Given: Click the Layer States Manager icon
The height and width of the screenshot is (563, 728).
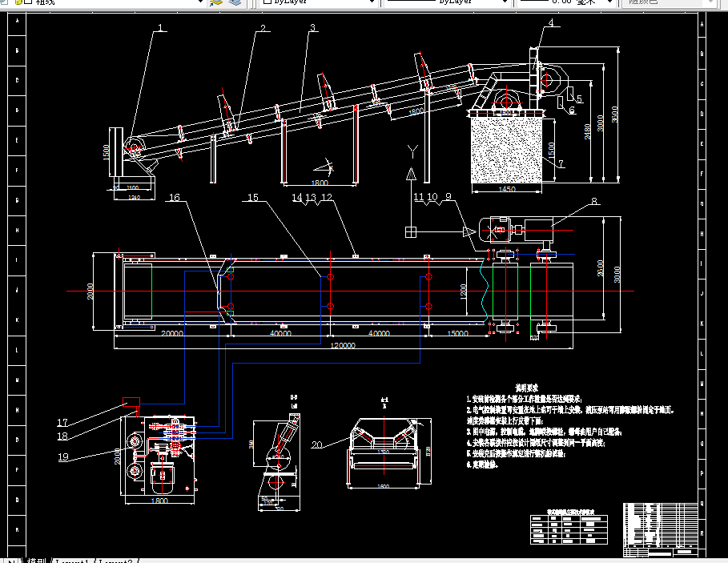Looking at the screenshot, I should [x=235, y=2].
